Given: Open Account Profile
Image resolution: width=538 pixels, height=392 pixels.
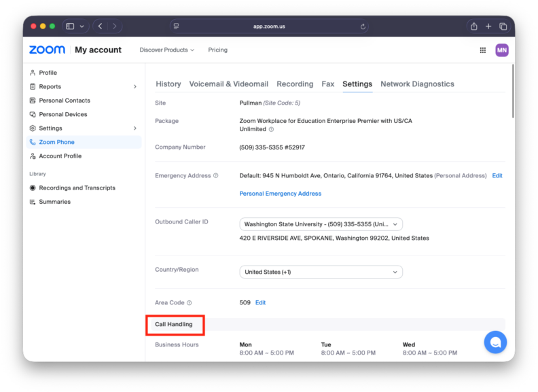Looking at the screenshot, I should coord(84,156).
